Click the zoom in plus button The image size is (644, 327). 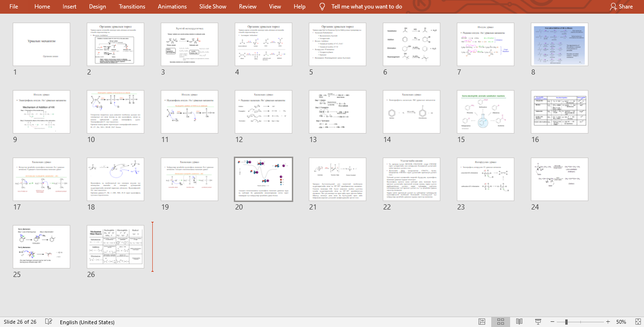tap(608, 322)
